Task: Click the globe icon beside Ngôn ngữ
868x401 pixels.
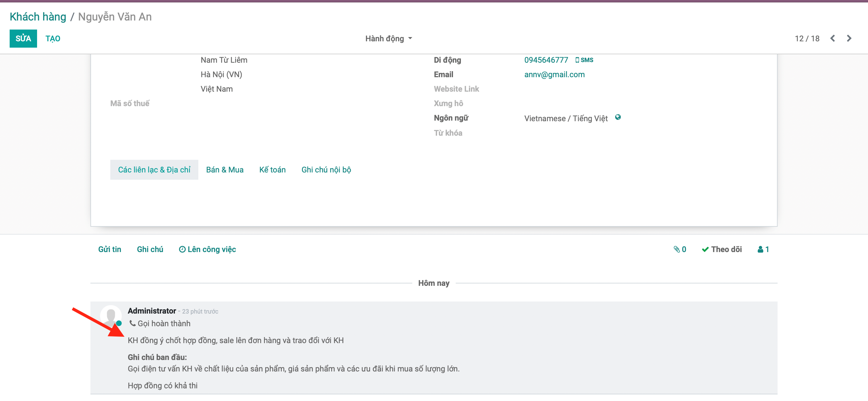Action: point(618,117)
